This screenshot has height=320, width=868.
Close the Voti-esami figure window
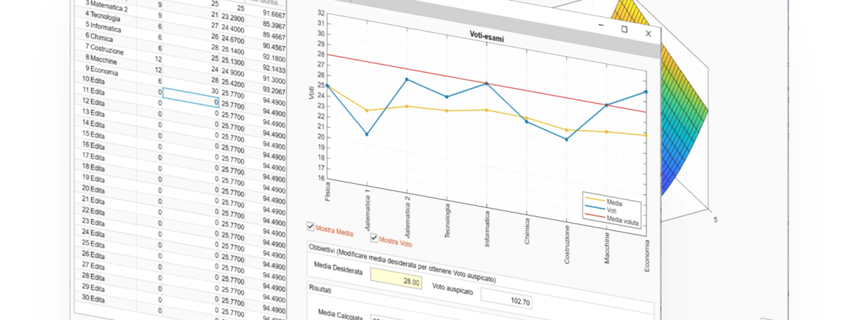(648, 33)
